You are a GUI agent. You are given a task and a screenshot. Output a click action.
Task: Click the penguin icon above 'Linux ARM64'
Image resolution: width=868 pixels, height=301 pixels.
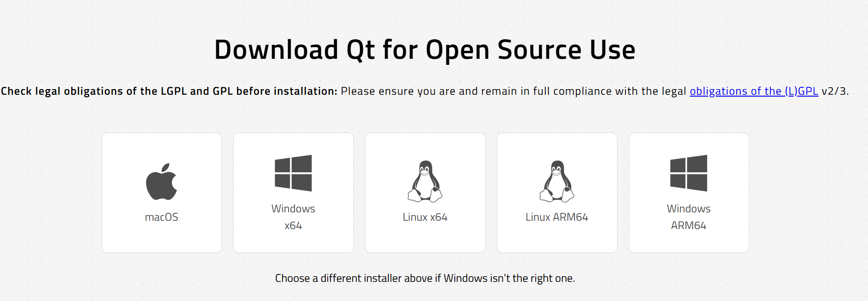(x=557, y=182)
